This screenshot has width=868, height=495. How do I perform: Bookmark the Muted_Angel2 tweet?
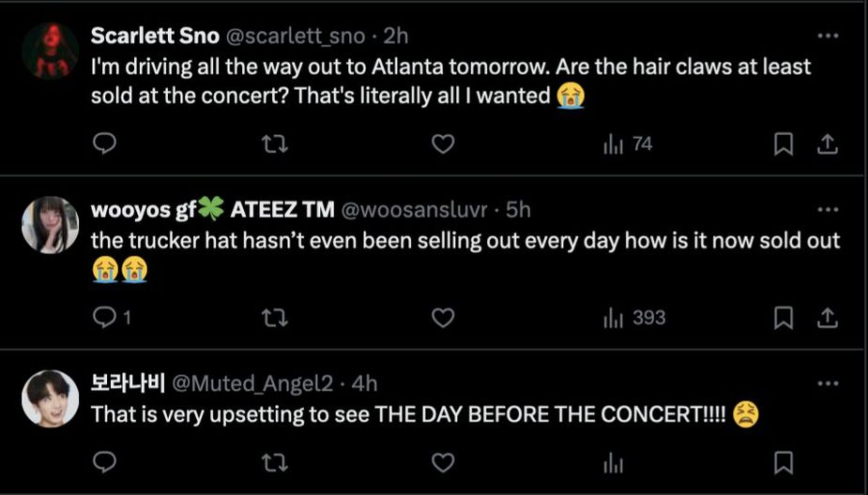(784, 462)
